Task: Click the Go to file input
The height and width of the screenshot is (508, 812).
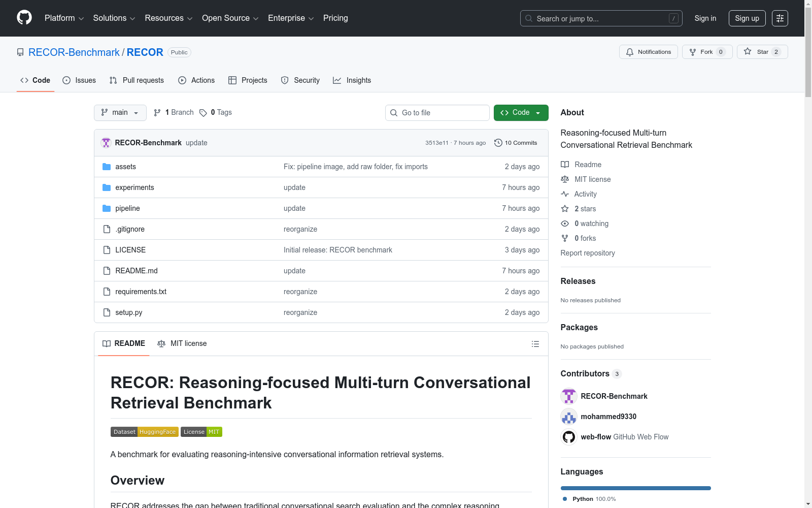Action: click(x=437, y=113)
